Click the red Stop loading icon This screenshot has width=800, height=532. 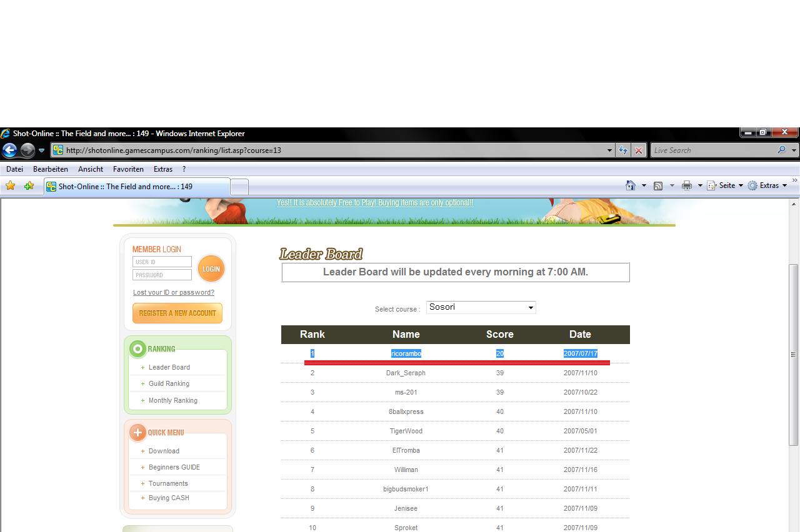pos(638,150)
